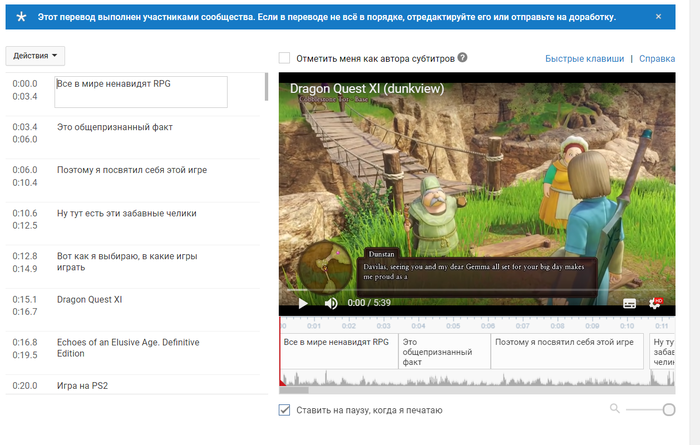Select 'Игра на PS2' subtitle entry
This screenshot has height=445, width=700.
[x=82, y=385]
